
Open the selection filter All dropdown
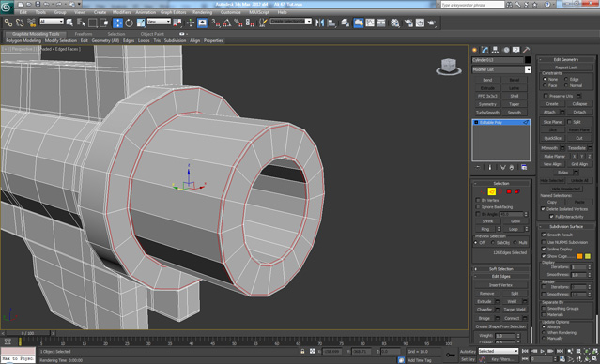(x=52, y=22)
